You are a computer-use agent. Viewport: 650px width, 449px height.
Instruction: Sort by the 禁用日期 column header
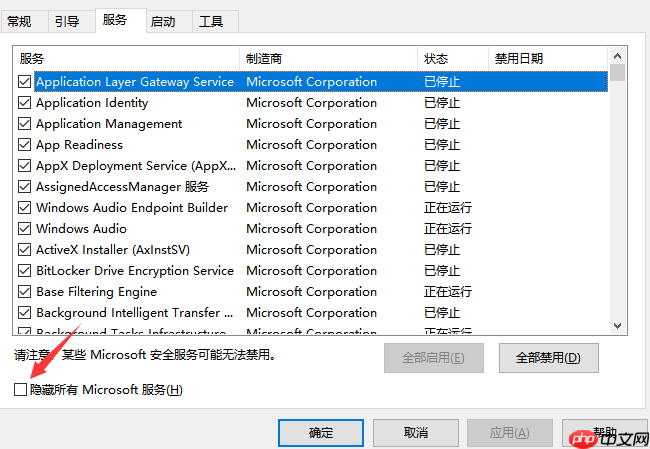(548, 58)
